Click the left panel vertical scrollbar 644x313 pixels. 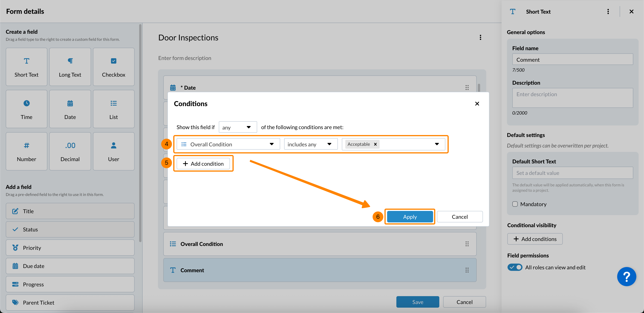[140, 132]
